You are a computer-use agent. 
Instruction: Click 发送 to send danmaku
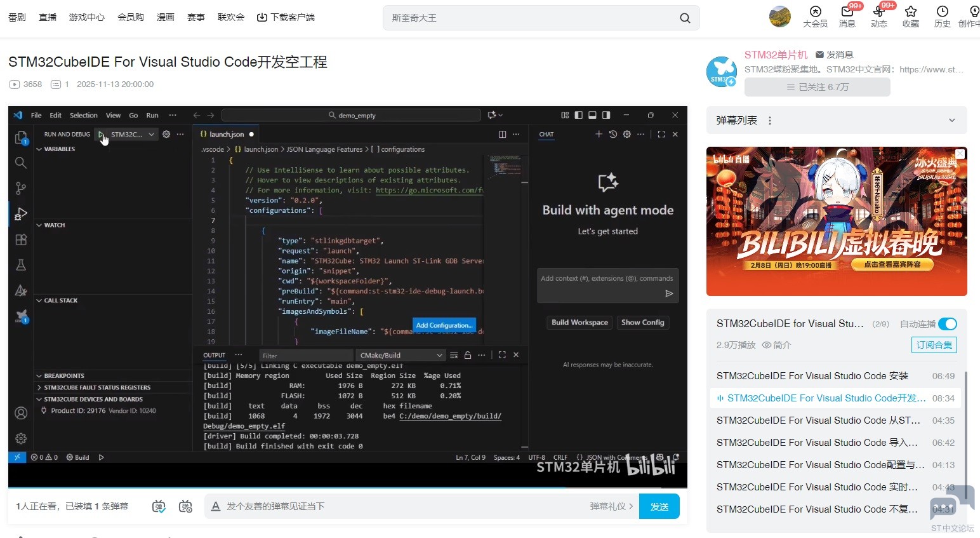(659, 506)
